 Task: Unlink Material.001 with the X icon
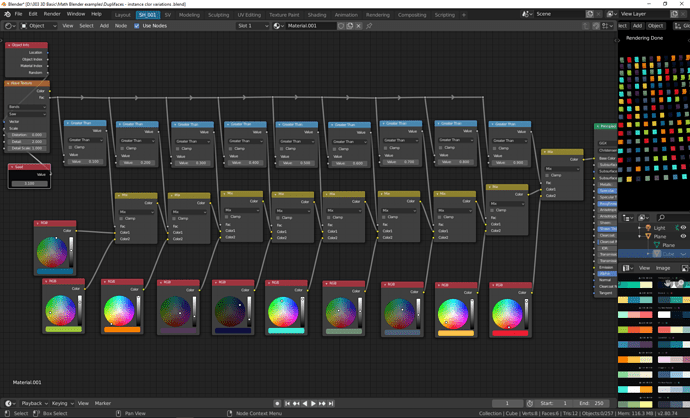[x=359, y=26]
